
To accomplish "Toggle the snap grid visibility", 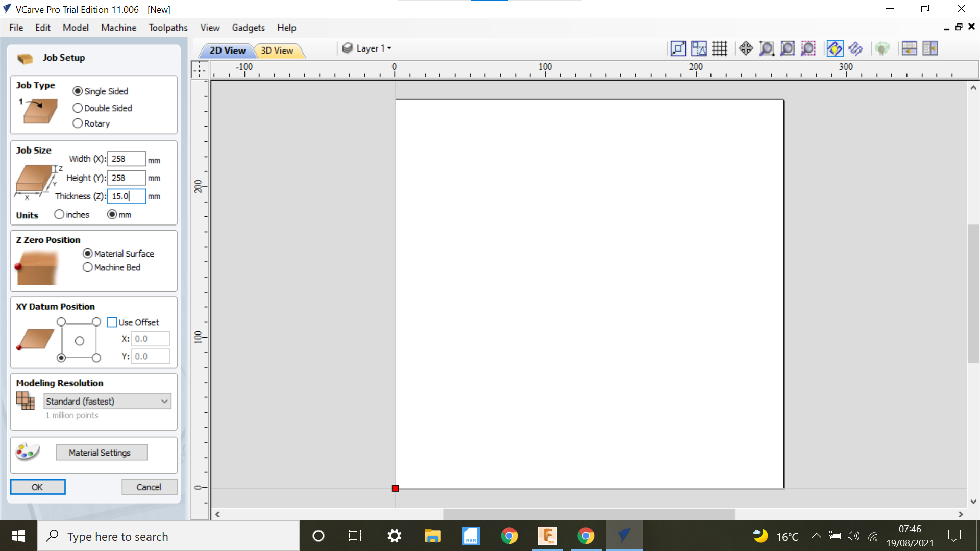I will point(720,48).
